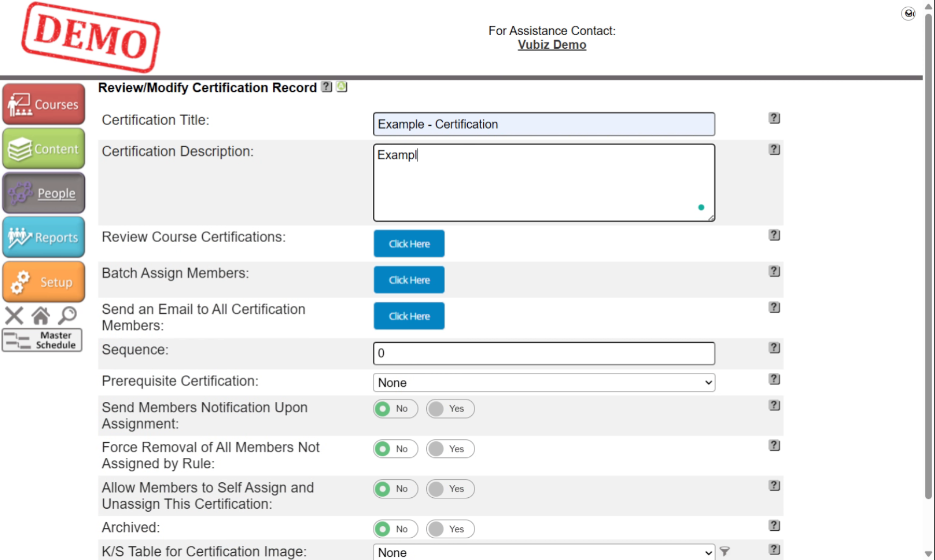Screen dimensions: 935x560
Task: Open help for Send Members Notification row
Action: [774, 405]
